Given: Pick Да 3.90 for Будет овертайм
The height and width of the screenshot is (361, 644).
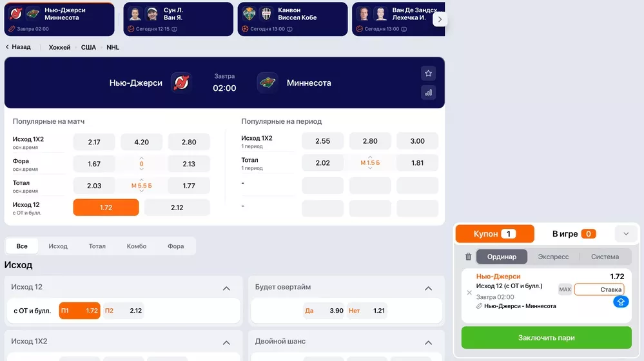Looking at the screenshot, I should coord(324,311).
